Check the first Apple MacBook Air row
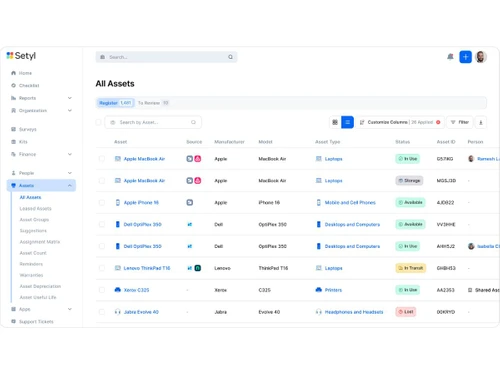This screenshot has width=500, height=375. [x=102, y=159]
